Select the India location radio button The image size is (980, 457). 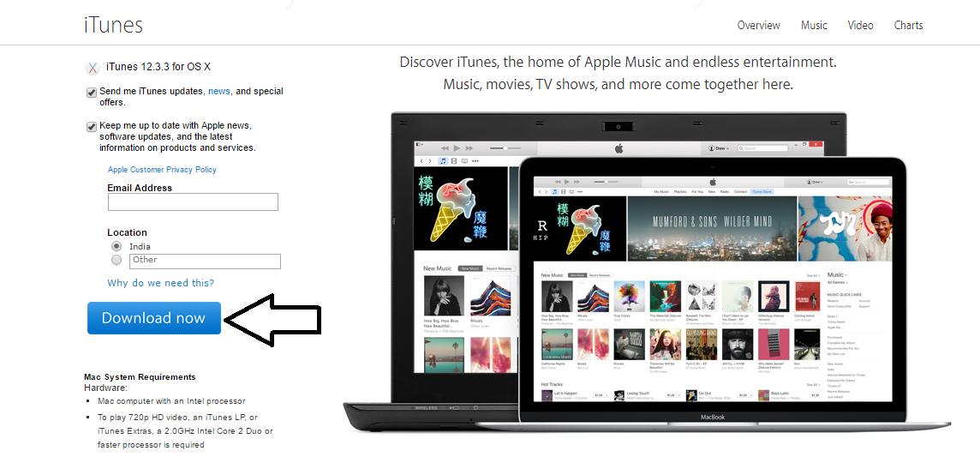[x=117, y=246]
